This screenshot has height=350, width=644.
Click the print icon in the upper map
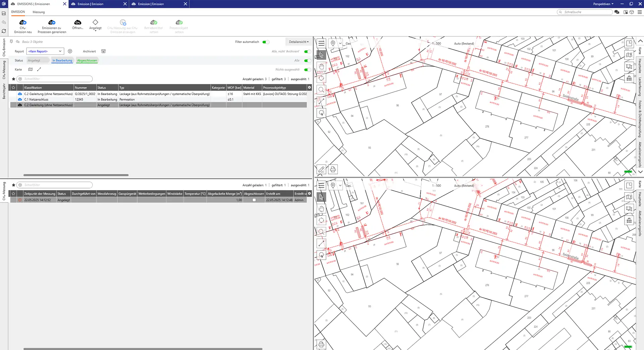click(x=333, y=170)
